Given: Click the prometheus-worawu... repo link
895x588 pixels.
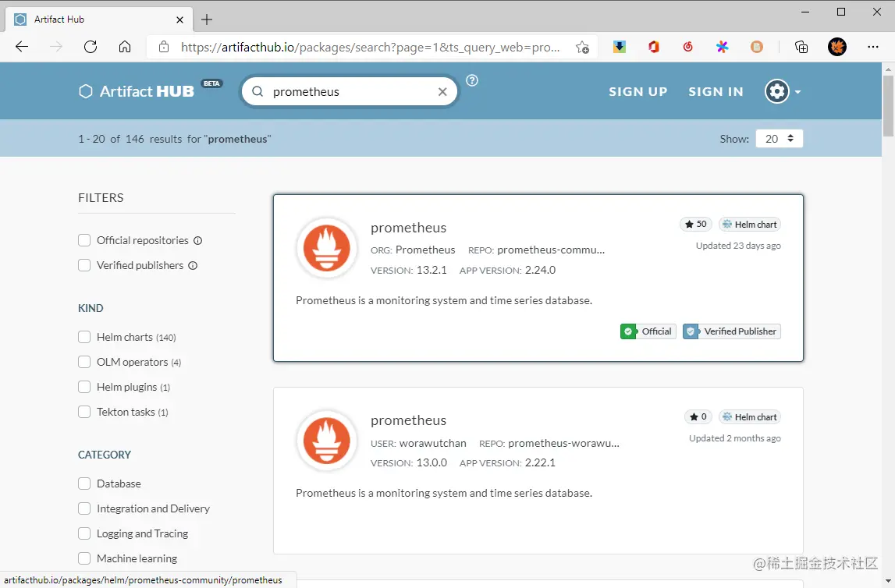Looking at the screenshot, I should tap(564, 443).
